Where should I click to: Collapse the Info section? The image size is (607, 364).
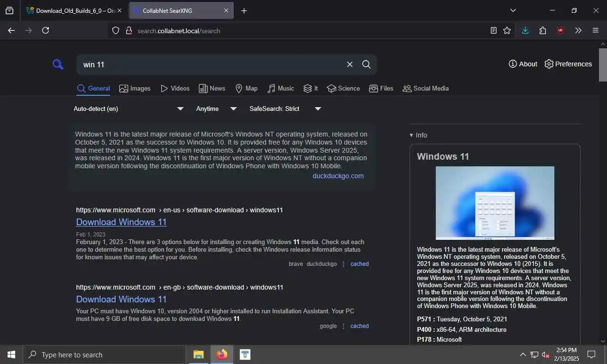[418, 135]
